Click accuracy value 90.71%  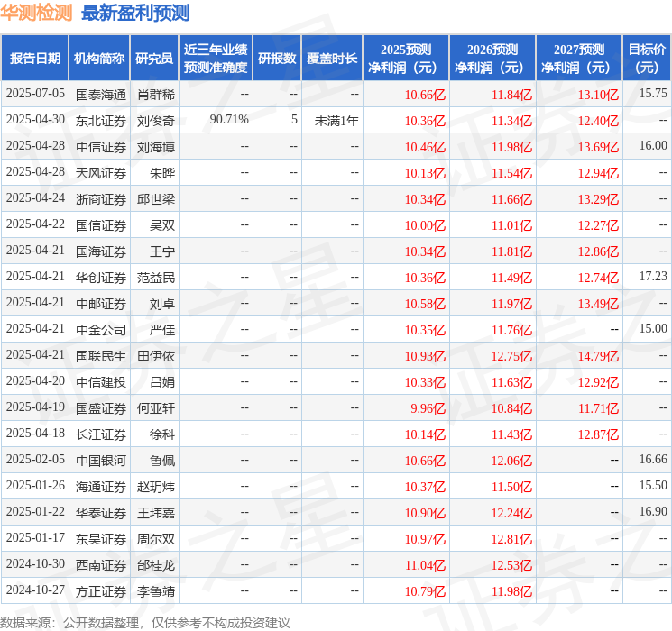[x=229, y=120]
